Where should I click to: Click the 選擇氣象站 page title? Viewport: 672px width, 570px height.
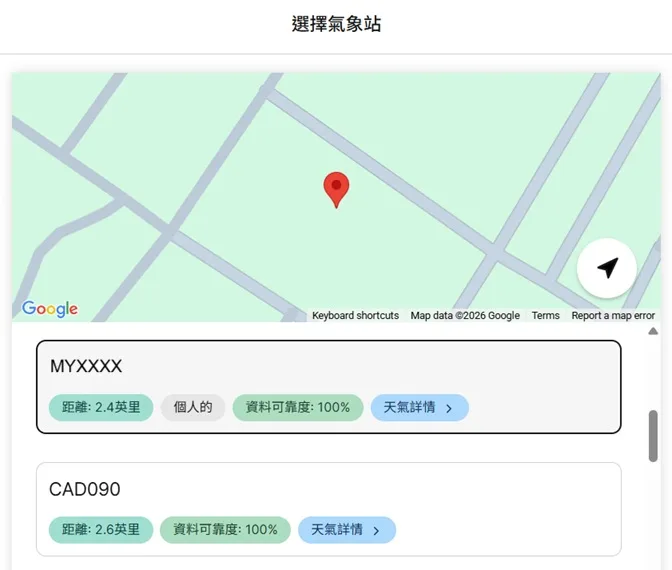[x=336, y=25]
